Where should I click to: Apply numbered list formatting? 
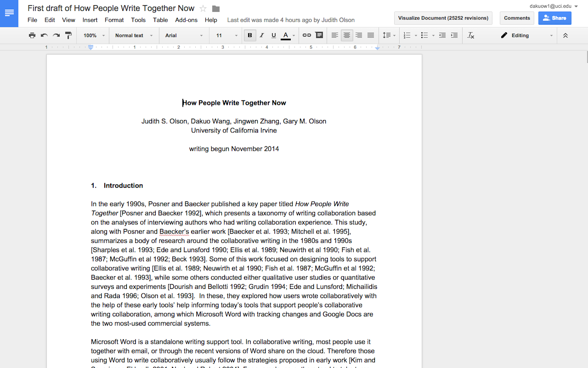[407, 35]
